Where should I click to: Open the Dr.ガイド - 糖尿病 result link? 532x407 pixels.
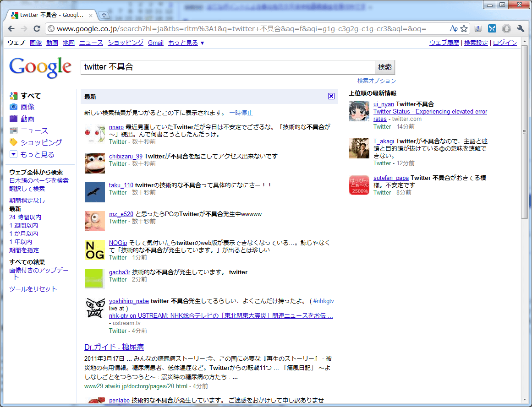click(114, 347)
